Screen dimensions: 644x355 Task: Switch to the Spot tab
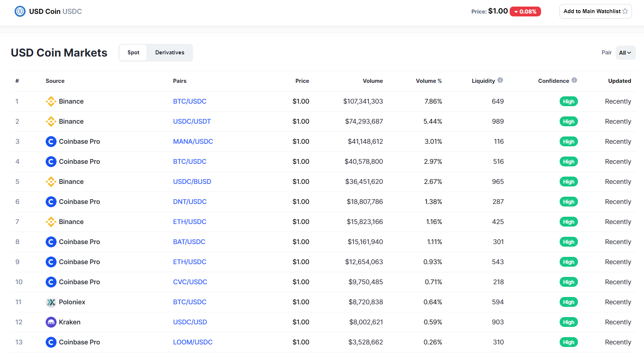[133, 53]
